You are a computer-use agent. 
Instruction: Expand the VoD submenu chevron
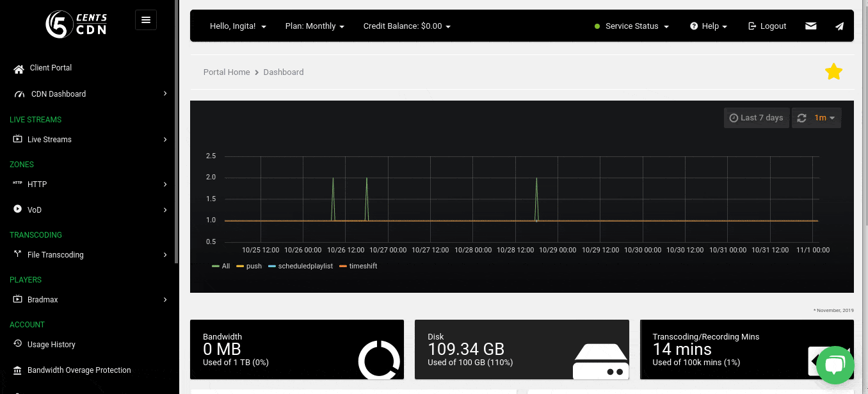[165, 209]
